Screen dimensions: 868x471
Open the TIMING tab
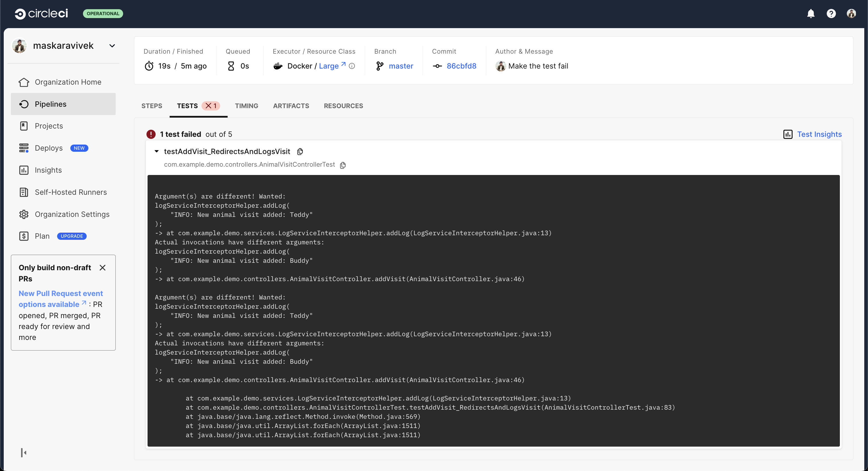pos(246,106)
